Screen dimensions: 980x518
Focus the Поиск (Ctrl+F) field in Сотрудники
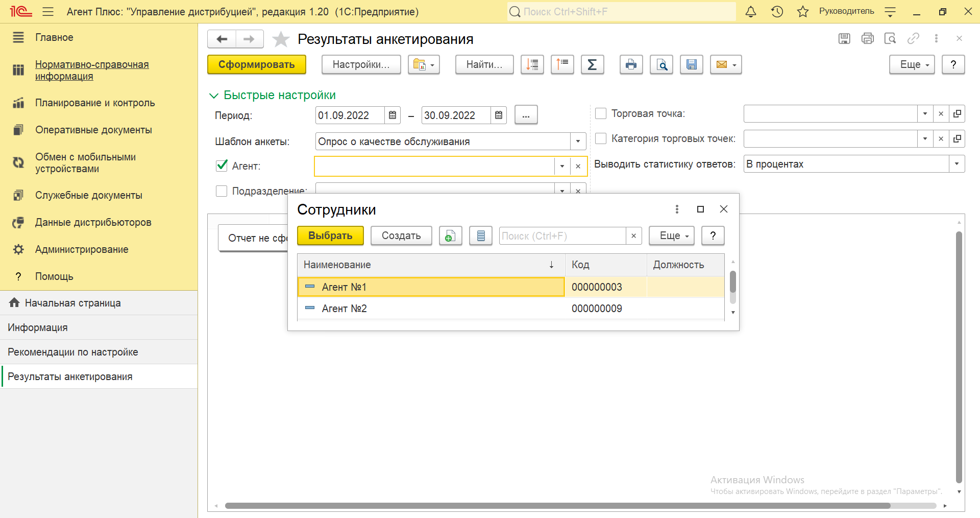[x=562, y=236]
